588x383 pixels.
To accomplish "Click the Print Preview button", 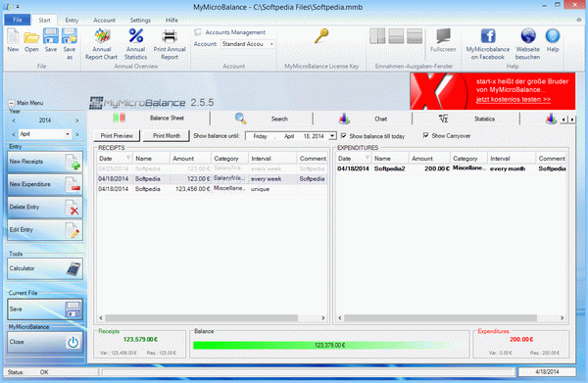I will pyautogui.click(x=117, y=135).
